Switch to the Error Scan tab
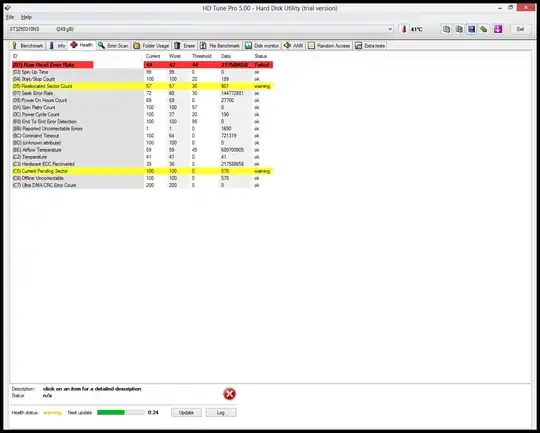Viewport: 540px width, 433px height. (x=113, y=45)
